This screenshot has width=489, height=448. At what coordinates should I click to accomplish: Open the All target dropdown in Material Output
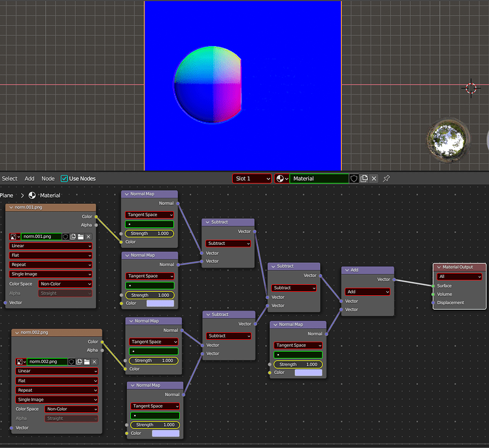pyautogui.click(x=459, y=277)
